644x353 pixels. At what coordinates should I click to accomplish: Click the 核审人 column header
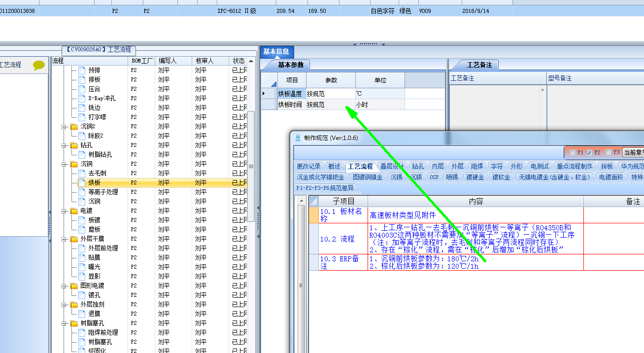(x=210, y=61)
